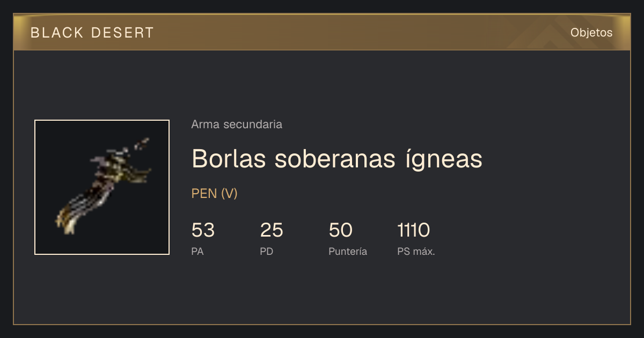Click the PEN (V) enhancement label

214,194
